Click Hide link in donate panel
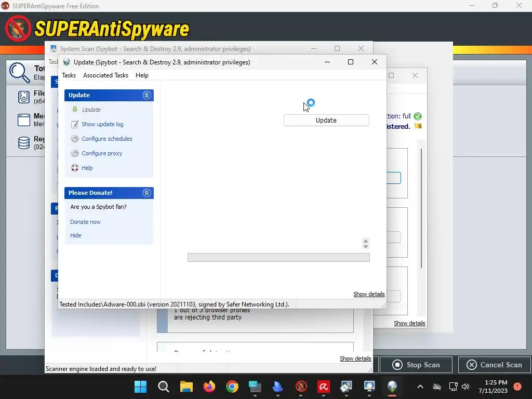532x399 pixels. (x=76, y=235)
